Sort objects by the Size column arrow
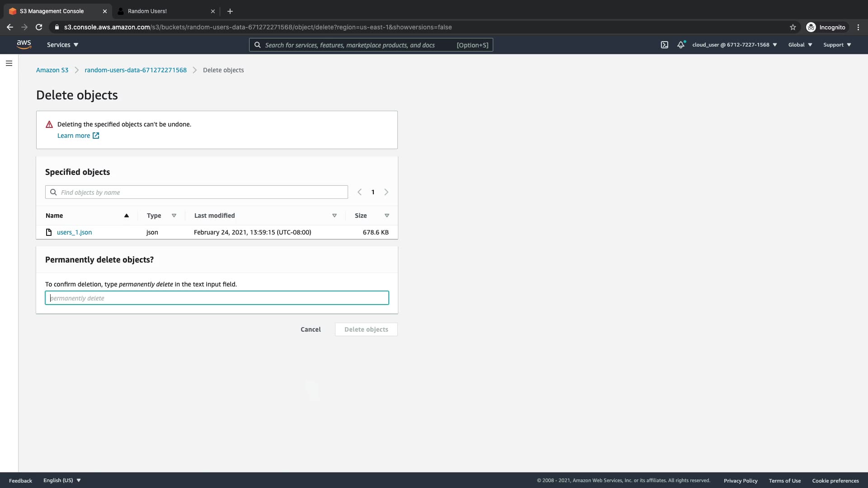 point(387,216)
